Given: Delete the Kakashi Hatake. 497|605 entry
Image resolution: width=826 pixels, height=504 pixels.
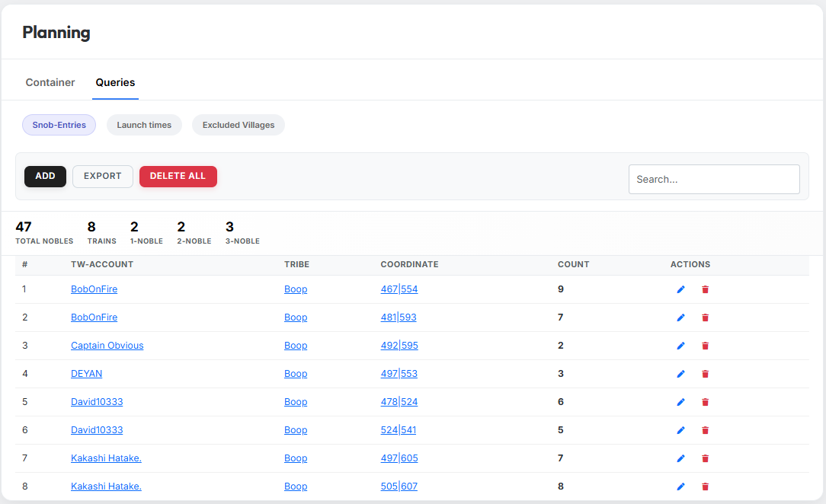Looking at the screenshot, I should pyautogui.click(x=705, y=458).
